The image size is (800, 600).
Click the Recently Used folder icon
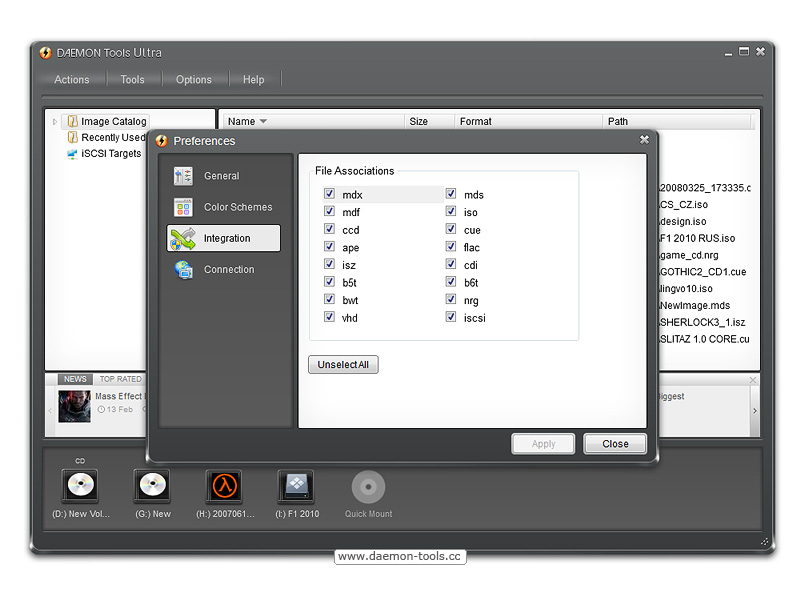pos(73,137)
